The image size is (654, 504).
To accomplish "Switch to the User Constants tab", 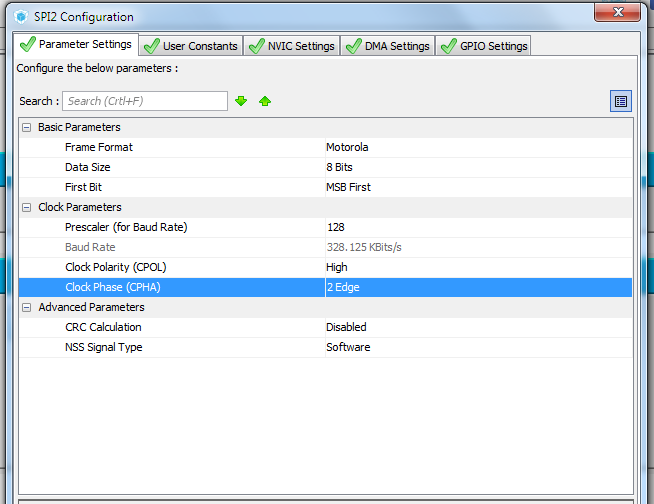I will point(191,46).
